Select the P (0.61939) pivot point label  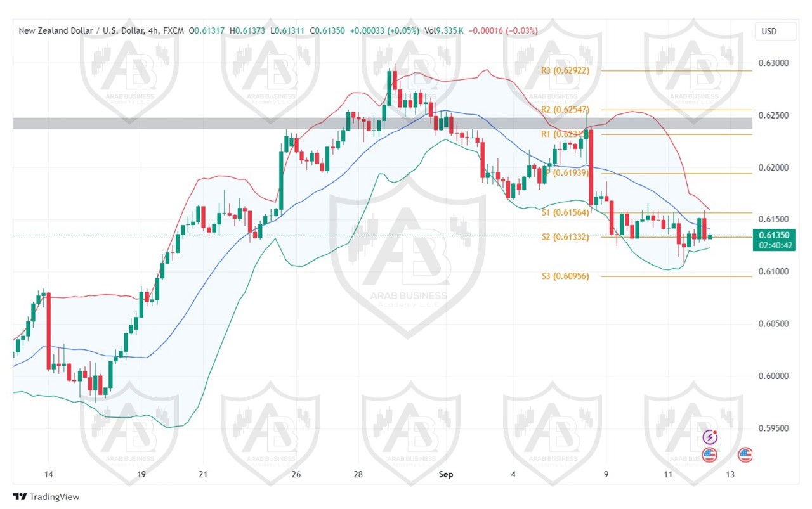567,172
